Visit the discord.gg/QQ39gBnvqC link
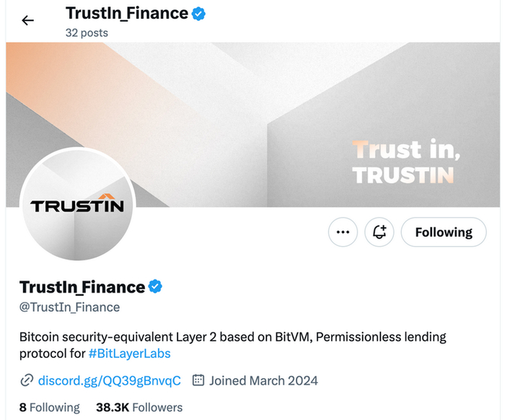The width and height of the screenshot is (505, 420). click(109, 380)
